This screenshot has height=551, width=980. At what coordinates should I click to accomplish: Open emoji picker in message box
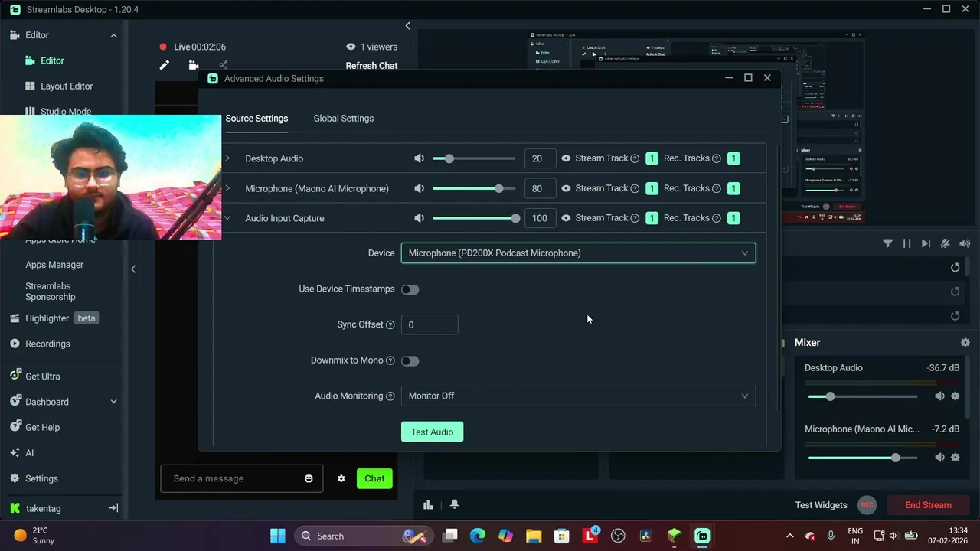coord(309,478)
